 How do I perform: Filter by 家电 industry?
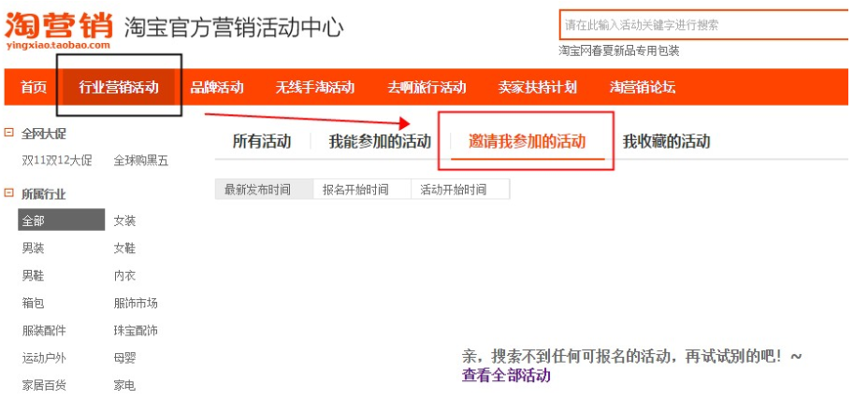pos(124,385)
